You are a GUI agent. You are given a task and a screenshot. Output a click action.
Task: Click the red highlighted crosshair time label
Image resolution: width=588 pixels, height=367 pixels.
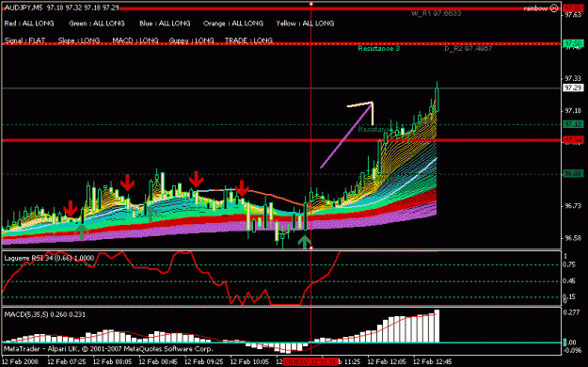click(310, 361)
